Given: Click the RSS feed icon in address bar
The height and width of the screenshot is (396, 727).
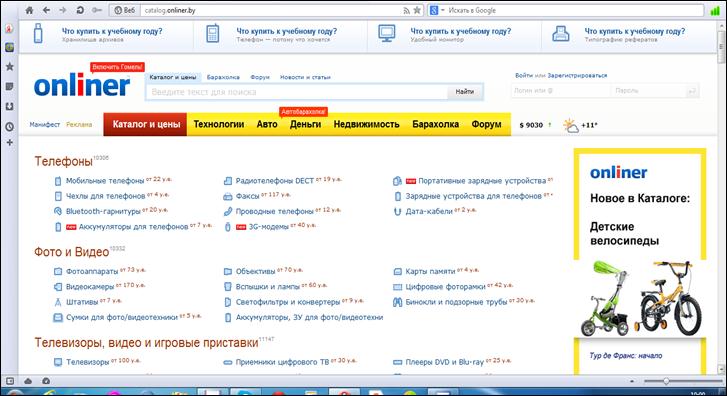Looking at the screenshot, I should [407, 10].
